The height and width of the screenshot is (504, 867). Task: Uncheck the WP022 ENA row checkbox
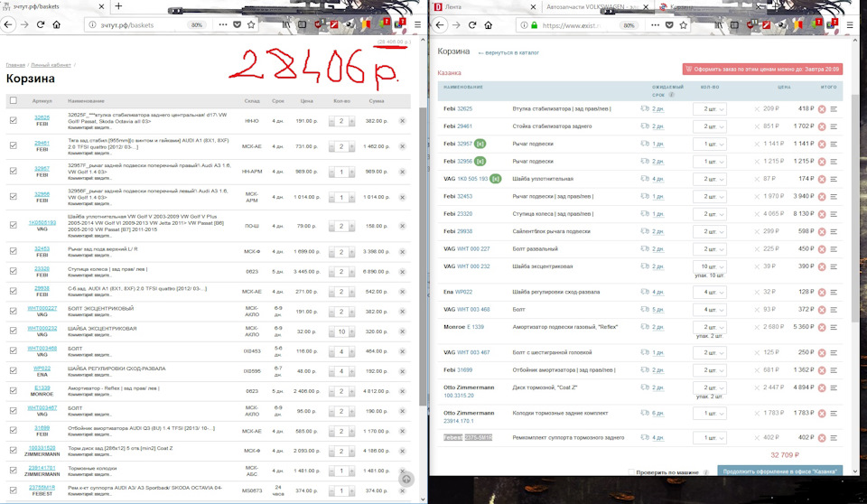(x=14, y=370)
